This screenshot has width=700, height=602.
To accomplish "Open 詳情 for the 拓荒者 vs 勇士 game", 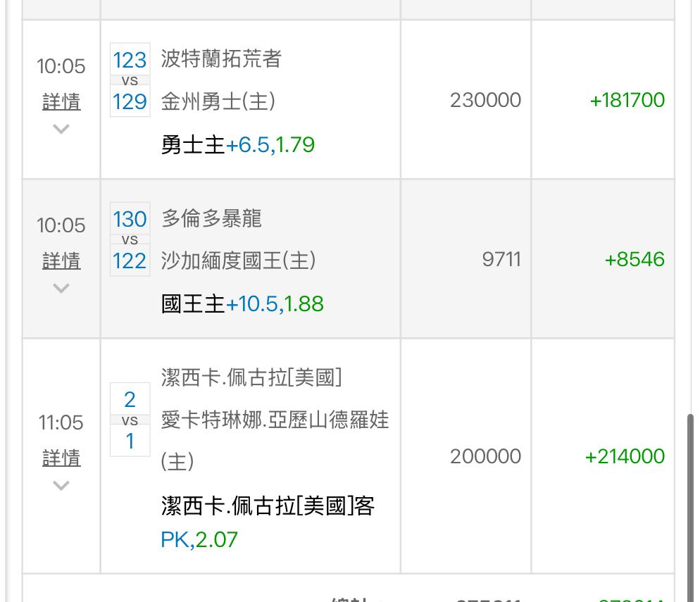I will (x=61, y=102).
